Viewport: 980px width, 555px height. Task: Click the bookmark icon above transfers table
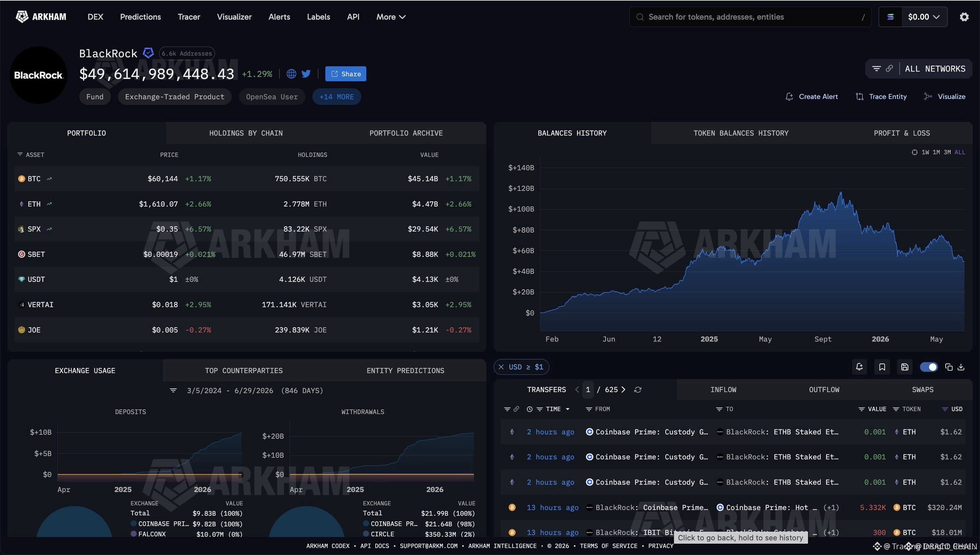(x=882, y=367)
